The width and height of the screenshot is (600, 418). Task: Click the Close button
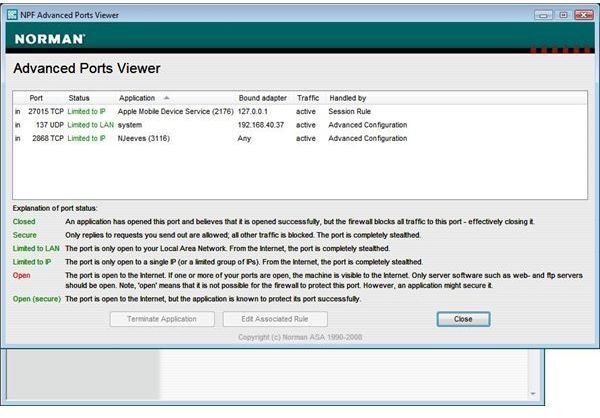click(x=463, y=319)
